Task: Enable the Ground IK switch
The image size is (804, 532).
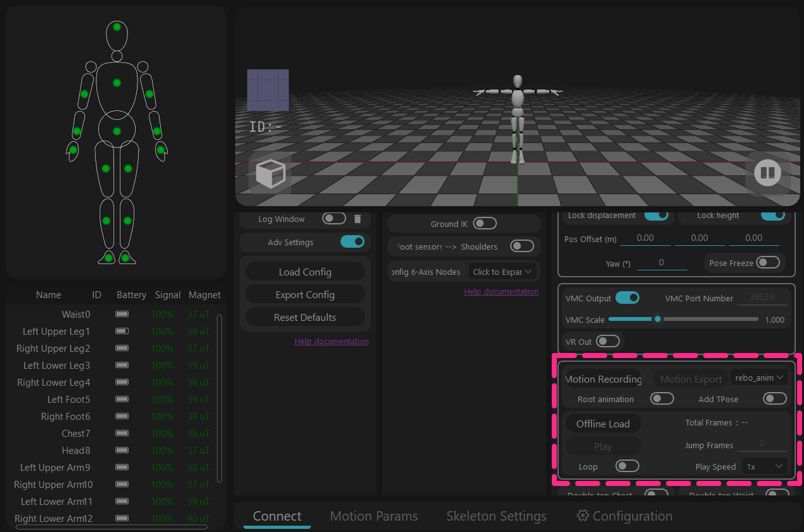Action: tap(485, 224)
